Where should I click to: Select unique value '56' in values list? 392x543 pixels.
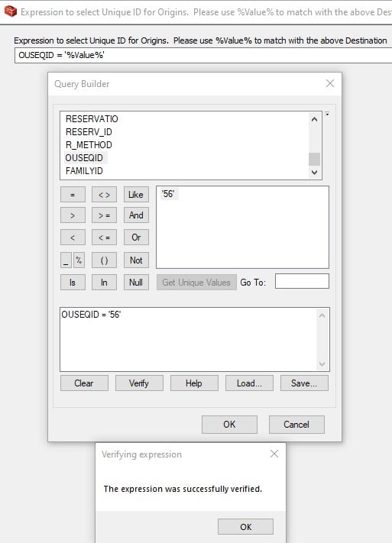[x=168, y=194]
